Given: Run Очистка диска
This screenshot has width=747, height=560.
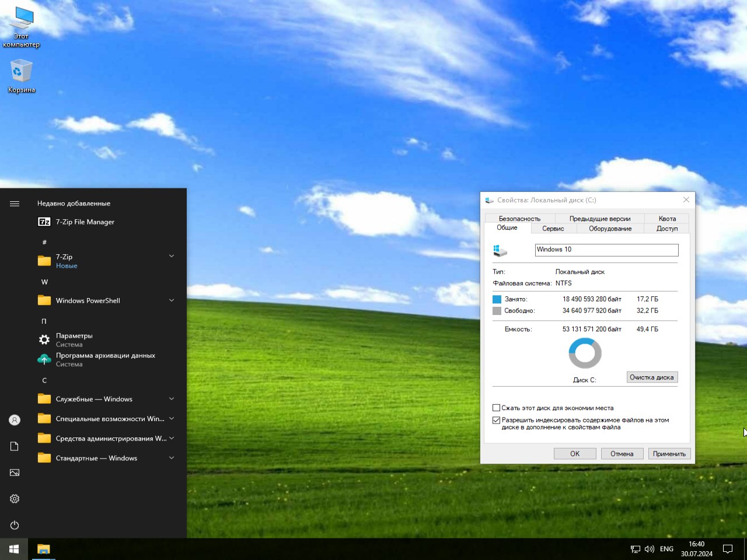Looking at the screenshot, I should (x=652, y=377).
